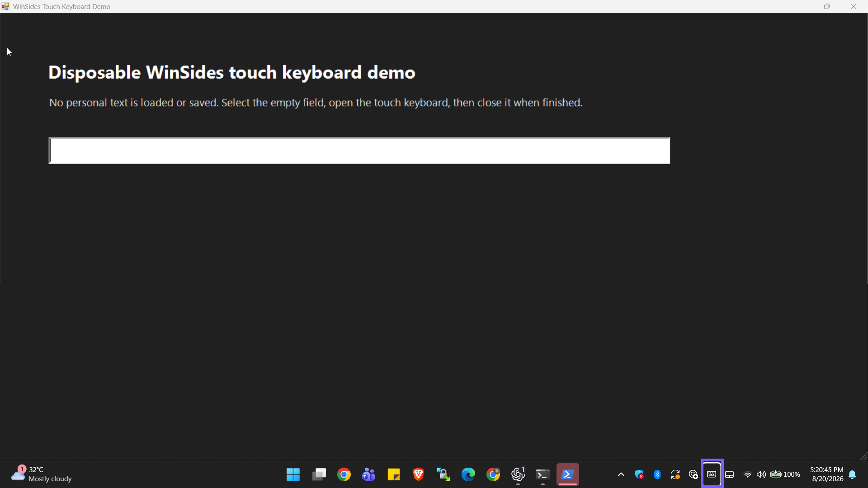
Task: Open Windows Security tray icon
Action: (639, 474)
